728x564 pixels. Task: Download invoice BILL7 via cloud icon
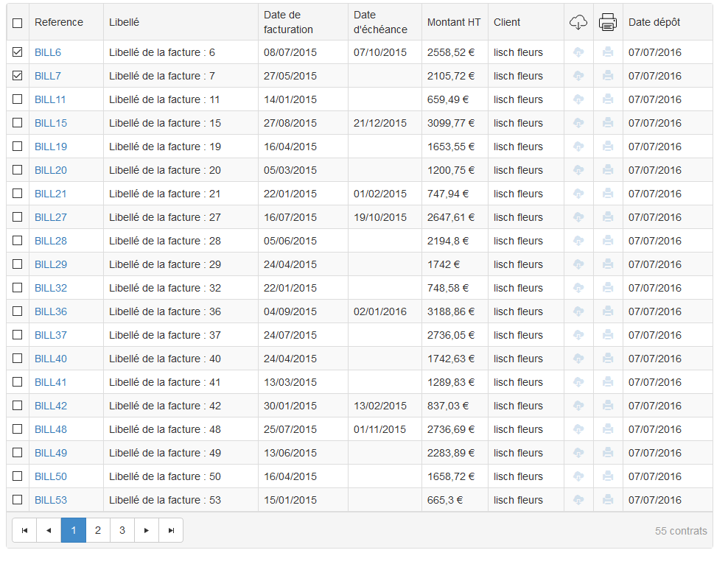click(578, 76)
